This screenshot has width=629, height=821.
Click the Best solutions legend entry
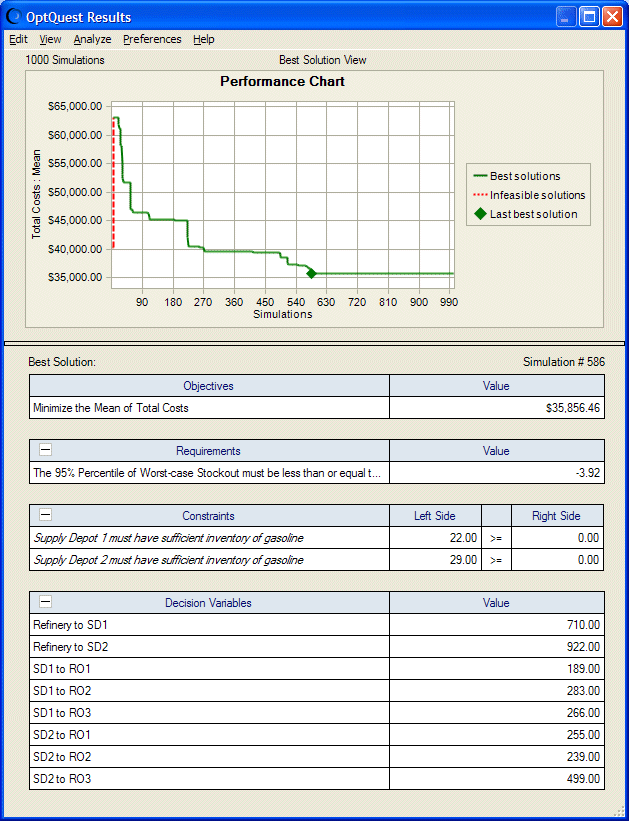pos(516,176)
